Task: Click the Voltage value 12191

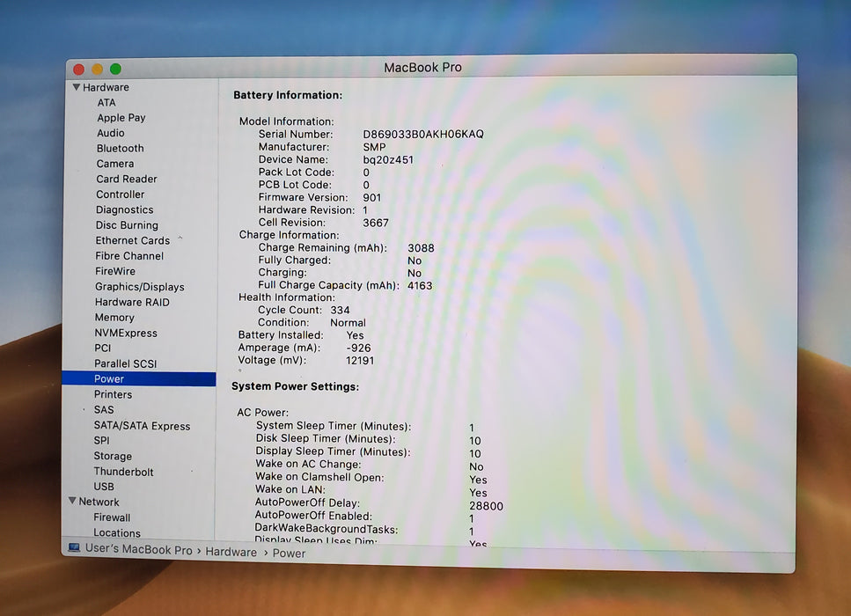Action: coord(360,361)
